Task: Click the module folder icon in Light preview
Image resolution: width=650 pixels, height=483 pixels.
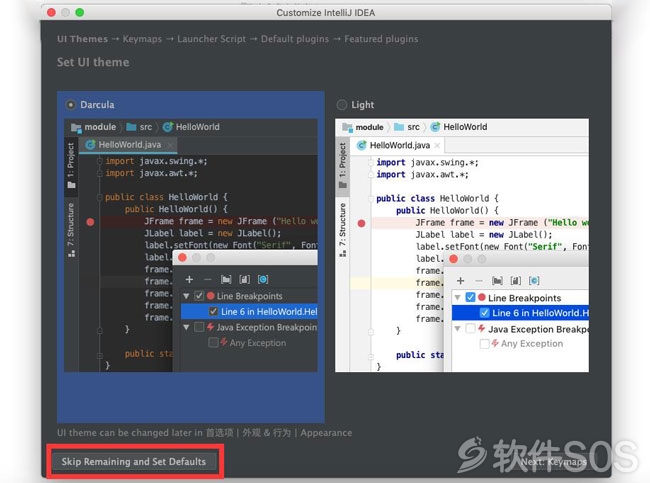Action: coord(347,127)
